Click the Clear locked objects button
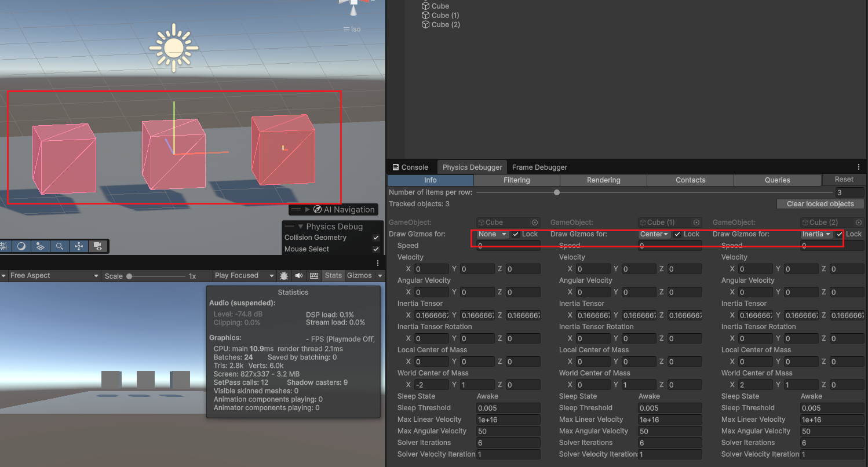The height and width of the screenshot is (467, 868). [x=820, y=204]
